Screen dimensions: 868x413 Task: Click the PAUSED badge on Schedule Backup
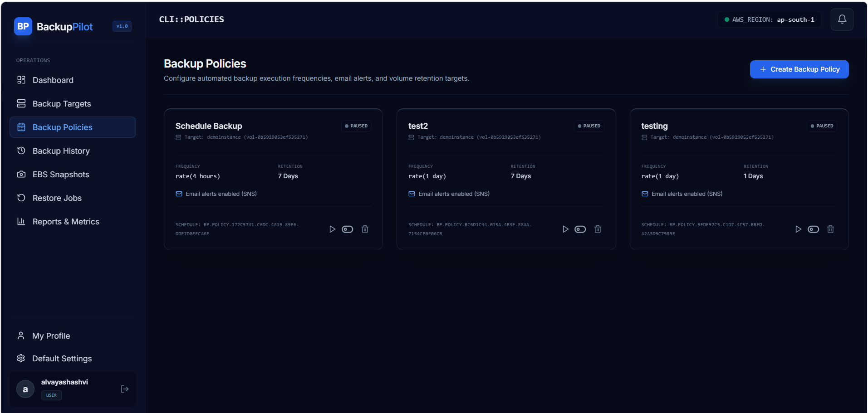pyautogui.click(x=356, y=126)
